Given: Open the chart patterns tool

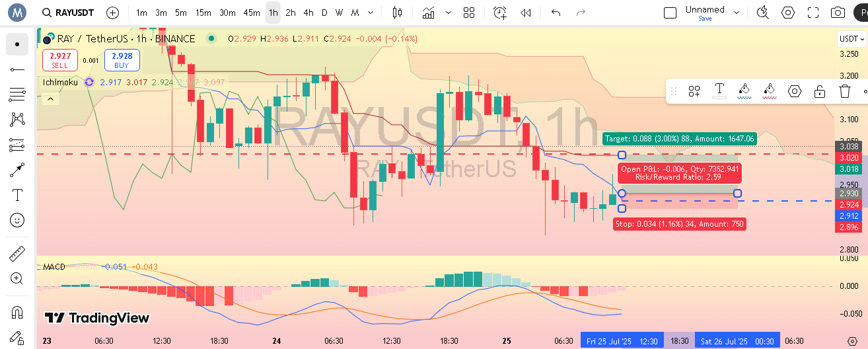Looking at the screenshot, I should pyautogui.click(x=17, y=120).
